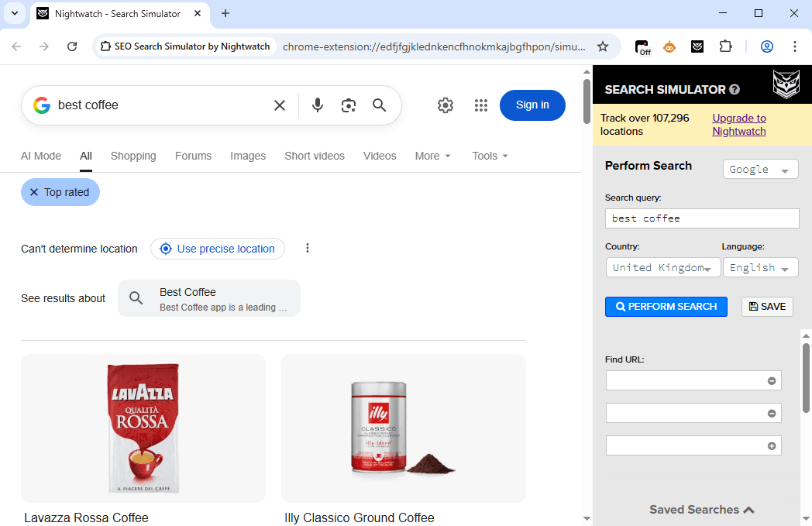Image resolution: width=812 pixels, height=526 pixels.
Task: Clear the search box with X icon
Action: 280,105
